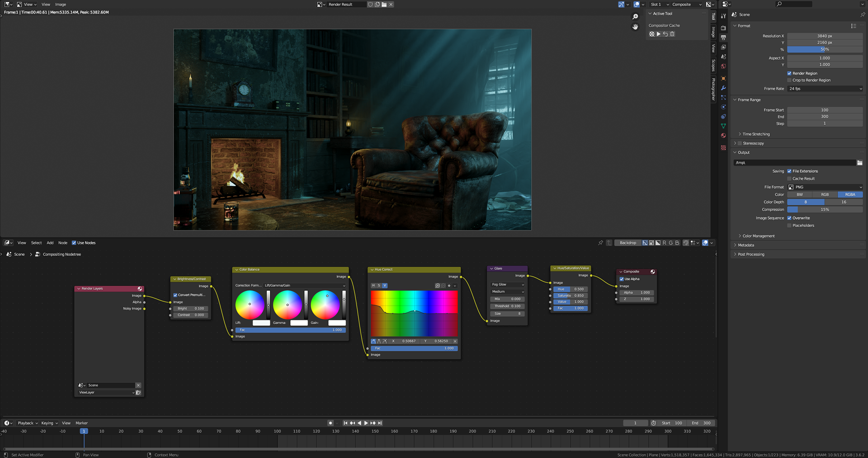The width and height of the screenshot is (868, 458).
Task: Adjust the Compression slider
Action: [x=825, y=210]
